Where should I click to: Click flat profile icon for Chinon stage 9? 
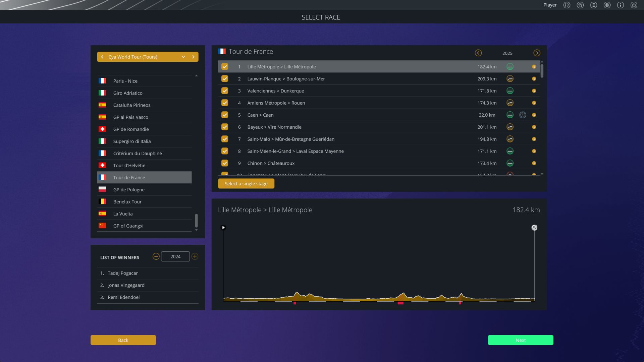pos(510,163)
